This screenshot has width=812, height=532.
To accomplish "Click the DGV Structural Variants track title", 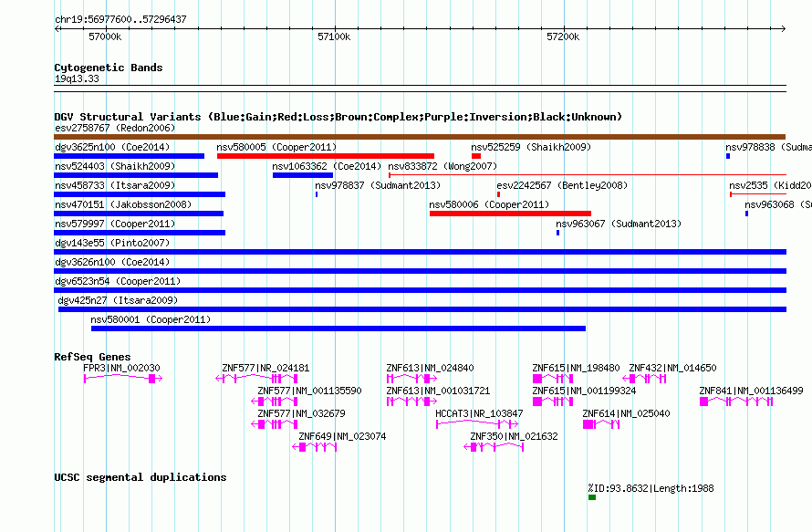I will (338, 117).
